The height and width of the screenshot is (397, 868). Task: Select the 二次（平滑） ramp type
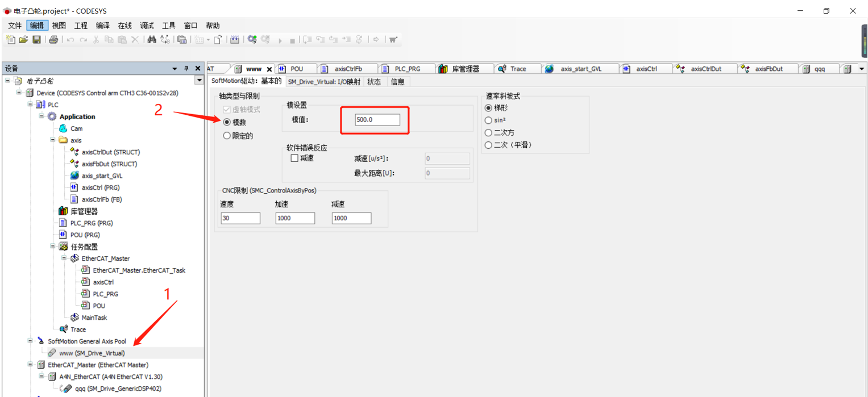click(x=488, y=145)
